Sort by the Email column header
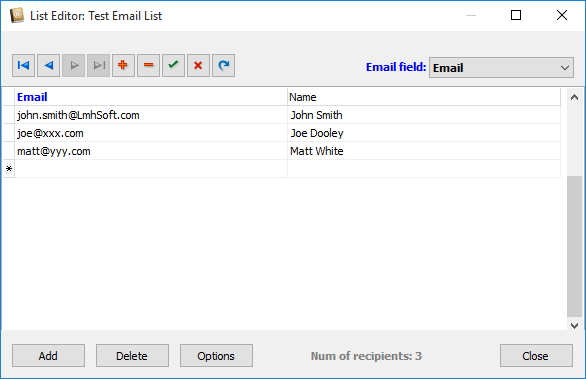Image resolution: width=586 pixels, height=379 pixels. click(151, 97)
